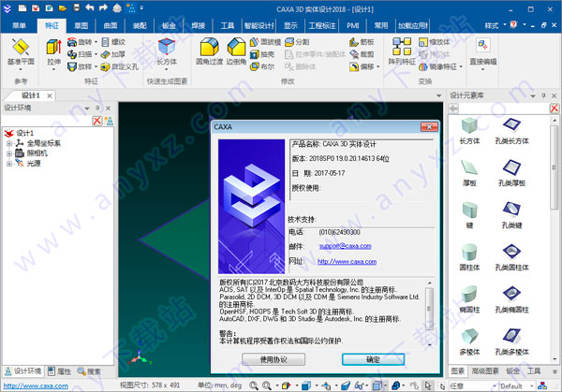Pick the 孔类键 shape in the design library

point(511,215)
